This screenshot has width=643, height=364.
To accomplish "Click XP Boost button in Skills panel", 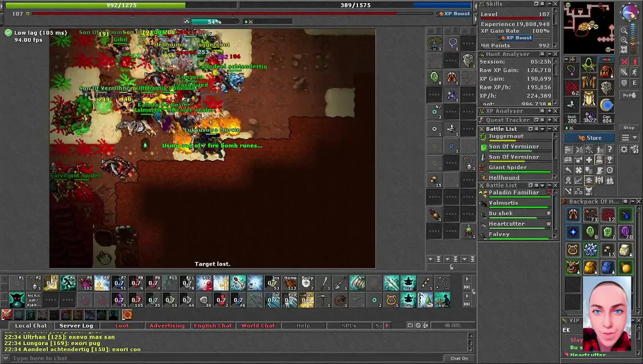I will (516, 38).
